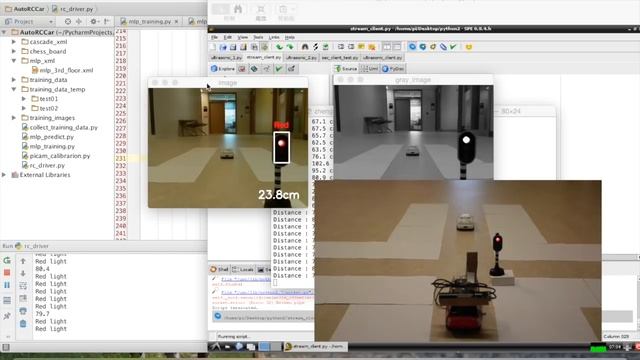The height and width of the screenshot is (360, 640).
Task: Expand the cascade_xml folder
Action: 14,42
